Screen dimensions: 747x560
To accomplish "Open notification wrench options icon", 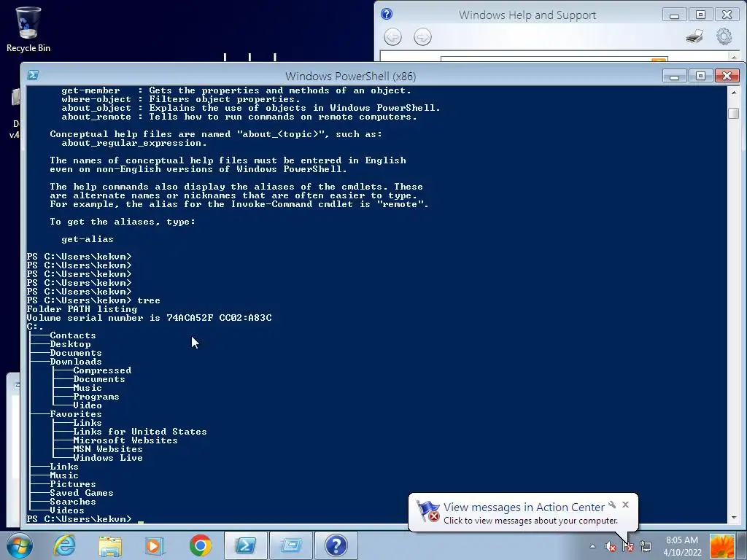I will pos(612,505).
